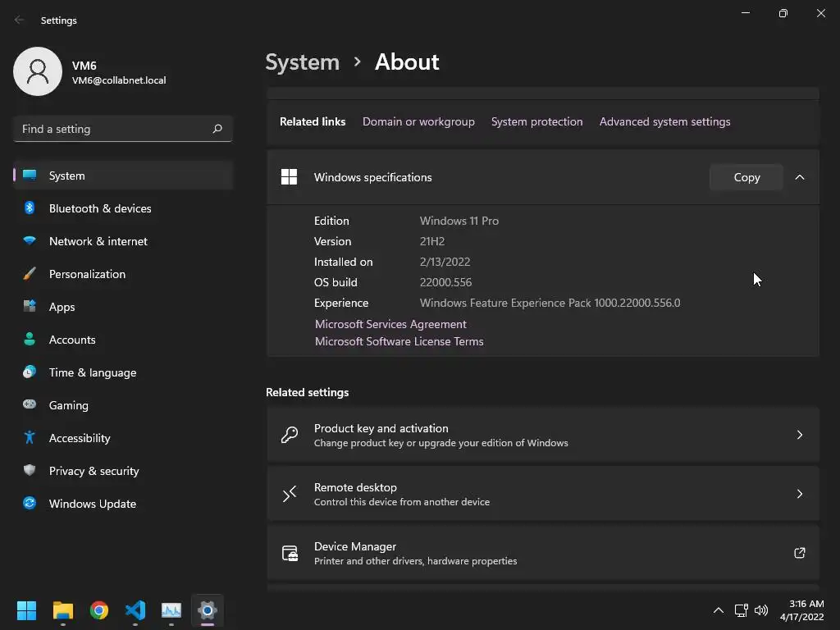Click the VM6@collabnet.local account email
This screenshot has width=840, height=630.
tap(119, 80)
